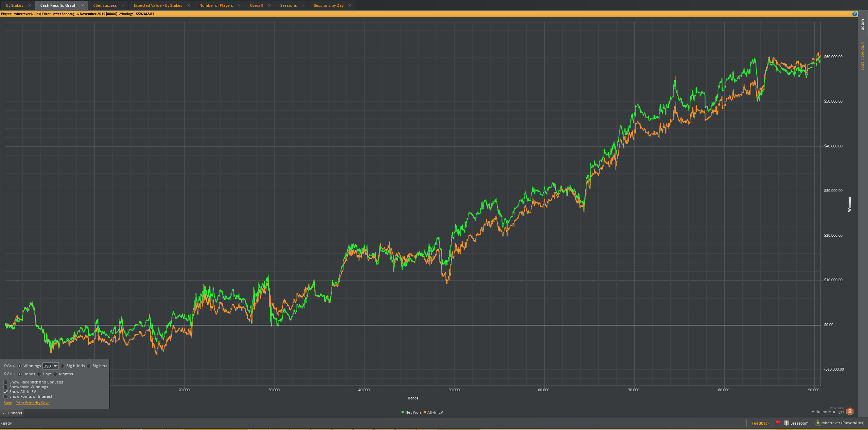Open the Expected Value - By Stakes tab
Screen dimensions: 868x430
click(158, 5)
